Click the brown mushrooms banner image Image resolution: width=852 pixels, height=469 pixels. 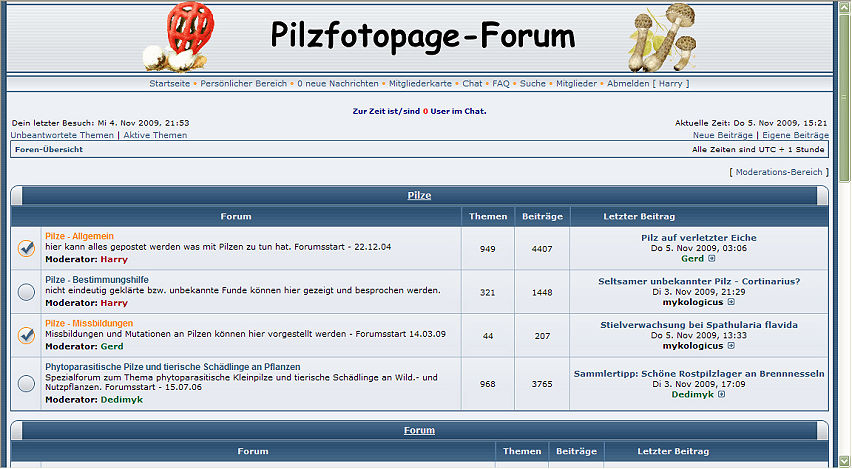tap(663, 37)
